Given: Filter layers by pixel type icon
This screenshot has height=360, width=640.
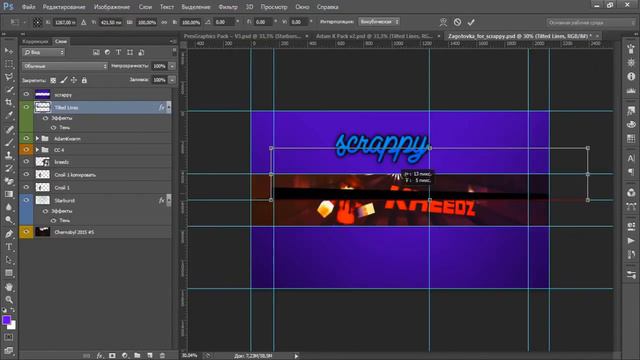Looking at the screenshot, I should point(96,52).
